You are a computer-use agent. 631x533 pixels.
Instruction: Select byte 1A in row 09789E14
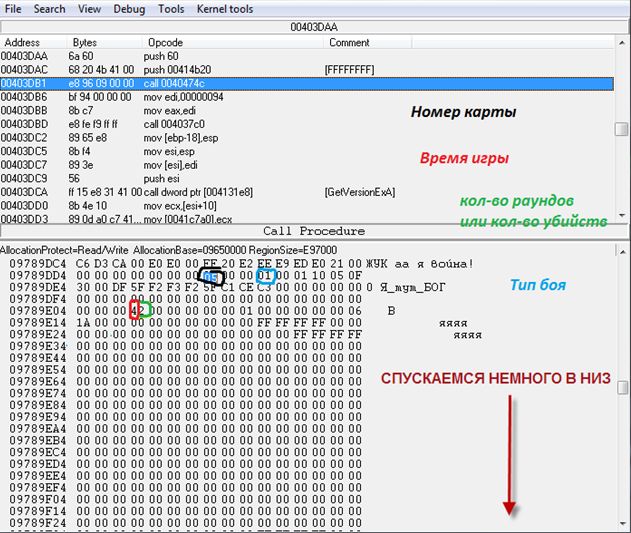click(x=83, y=322)
